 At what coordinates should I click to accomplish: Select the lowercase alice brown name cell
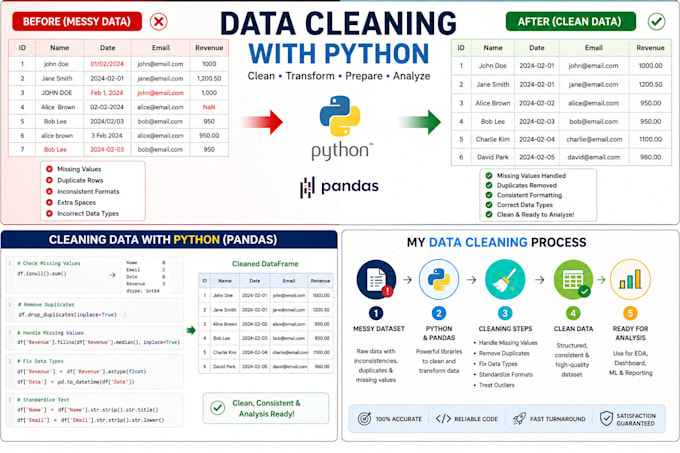tap(57, 135)
